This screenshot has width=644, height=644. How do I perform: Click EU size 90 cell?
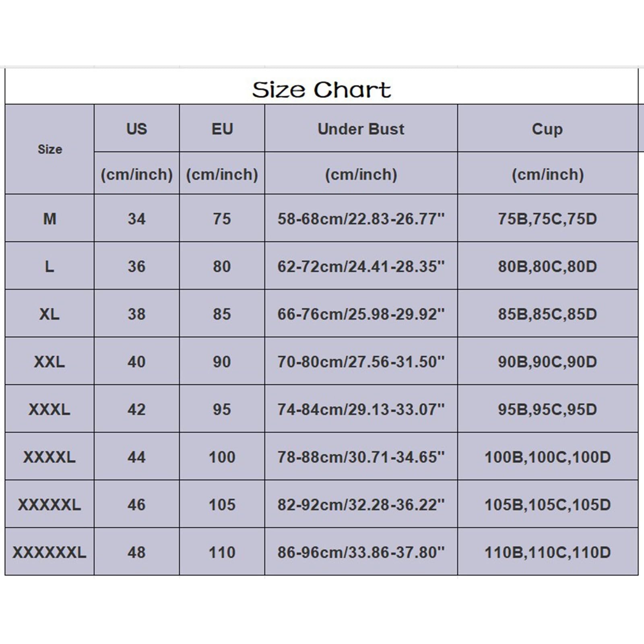[x=222, y=362]
